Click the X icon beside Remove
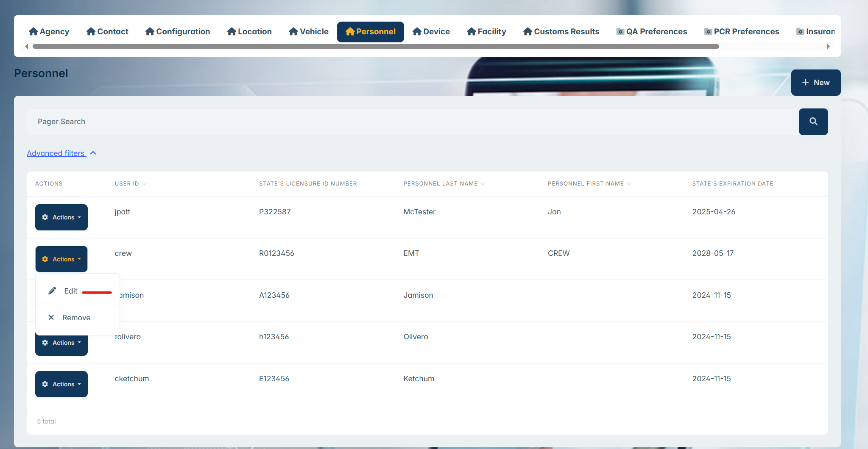 point(51,317)
